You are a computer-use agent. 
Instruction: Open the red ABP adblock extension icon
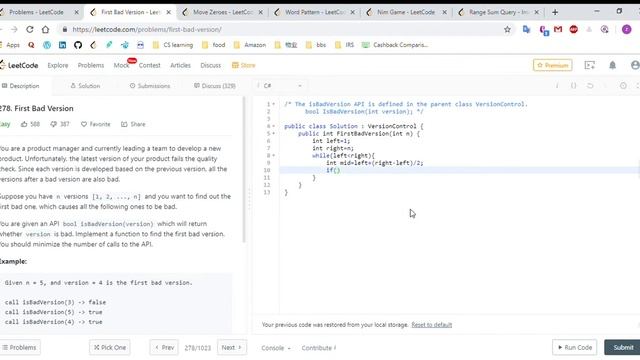pos(573,29)
